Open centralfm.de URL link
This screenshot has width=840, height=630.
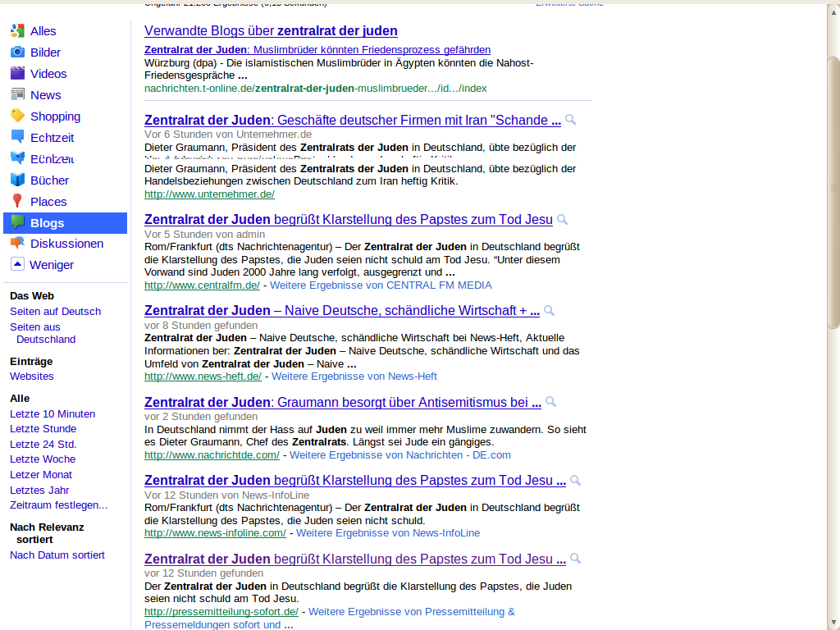click(x=202, y=285)
